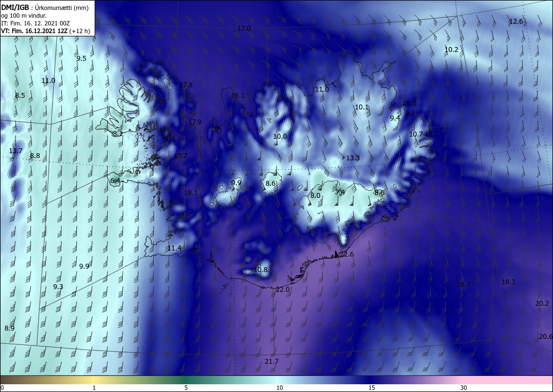
Task: Click the value 20.6 on the map
Action: point(546,337)
